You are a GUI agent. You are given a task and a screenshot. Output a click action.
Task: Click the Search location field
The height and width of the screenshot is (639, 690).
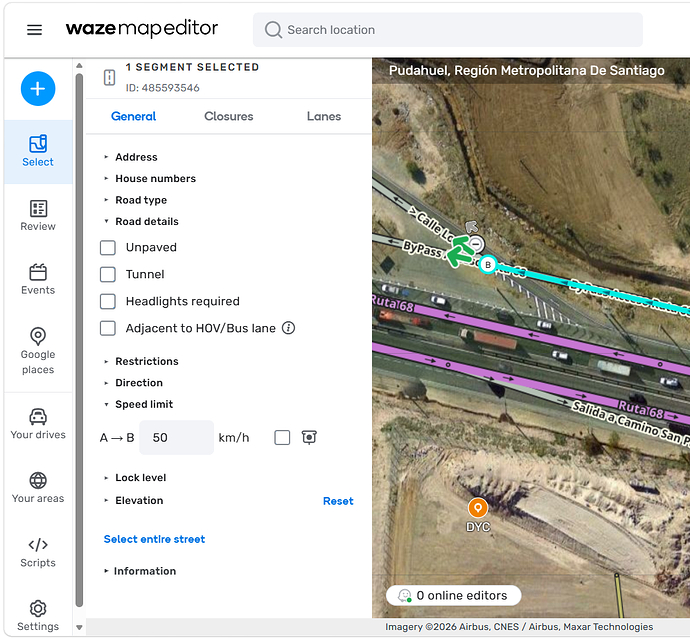click(x=448, y=30)
